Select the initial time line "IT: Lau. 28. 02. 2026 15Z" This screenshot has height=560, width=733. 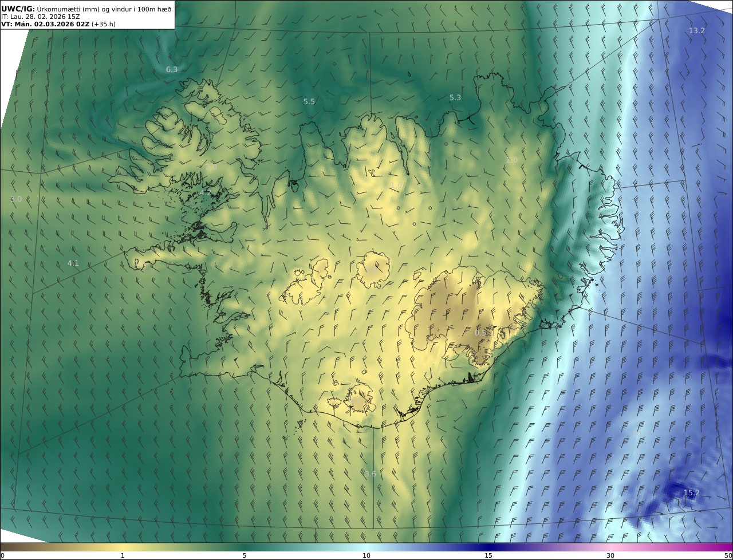[x=41, y=17]
